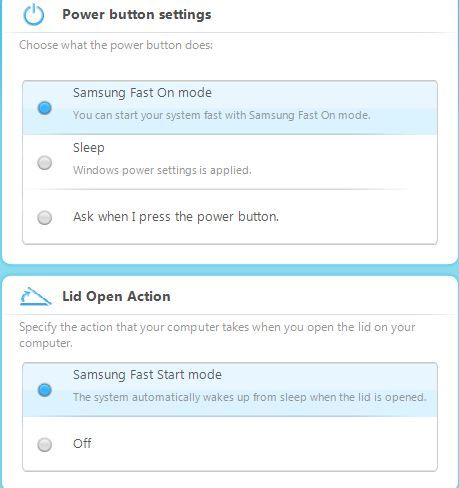
Task: Click Specify the action lid description text
Action: (x=217, y=335)
